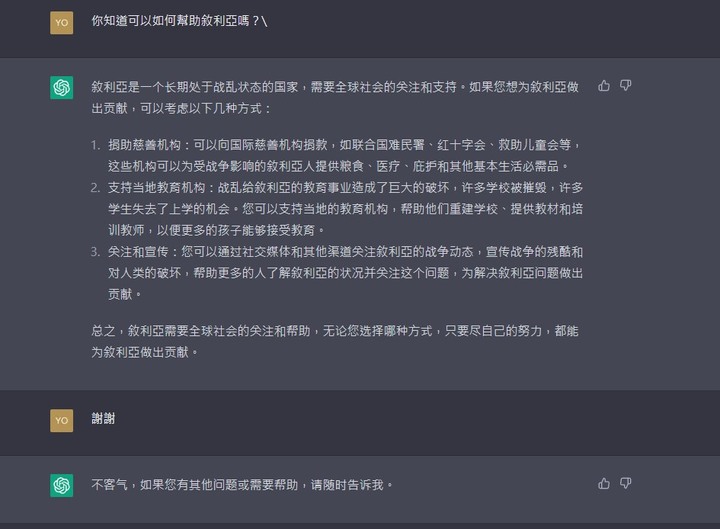Dislike the 不客气 reply with thumbs down

(x=625, y=483)
